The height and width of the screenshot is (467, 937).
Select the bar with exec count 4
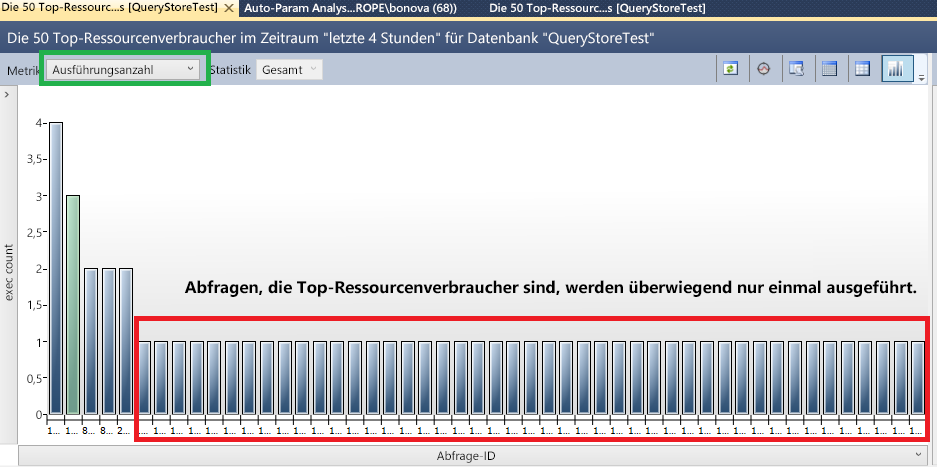[x=56, y=268]
